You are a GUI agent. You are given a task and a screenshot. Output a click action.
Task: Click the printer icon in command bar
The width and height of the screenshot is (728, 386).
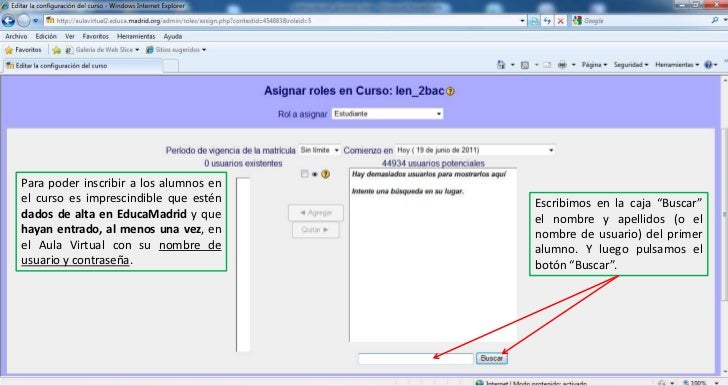point(562,65)
